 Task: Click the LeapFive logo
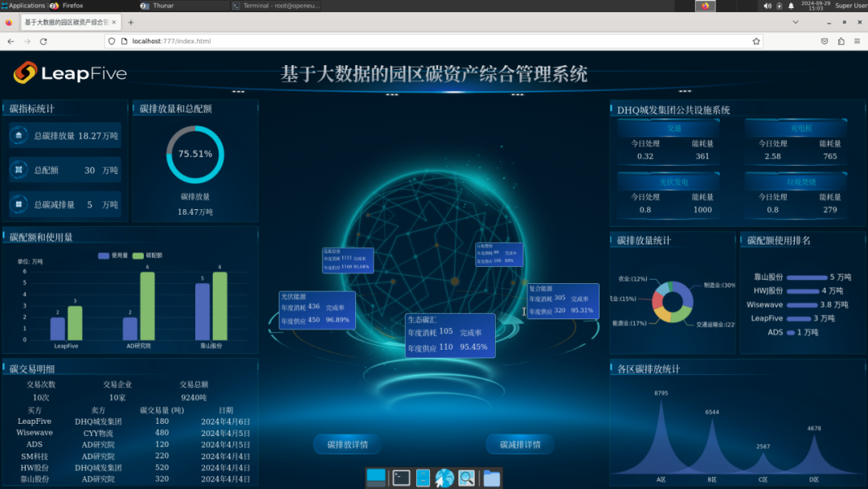70,72
